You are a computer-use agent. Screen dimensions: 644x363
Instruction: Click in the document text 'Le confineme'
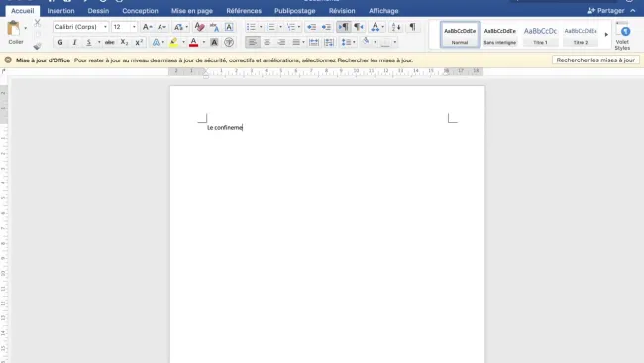(225, 127)
